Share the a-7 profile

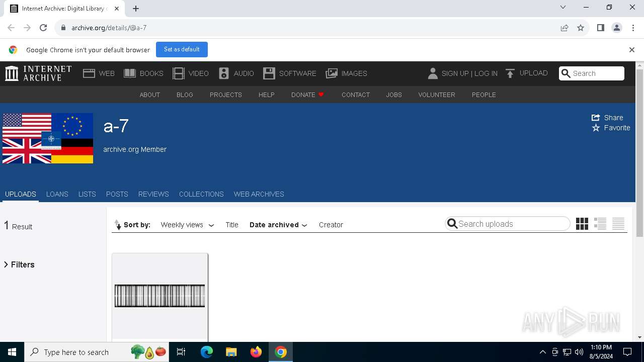click(x=607, y=118)
